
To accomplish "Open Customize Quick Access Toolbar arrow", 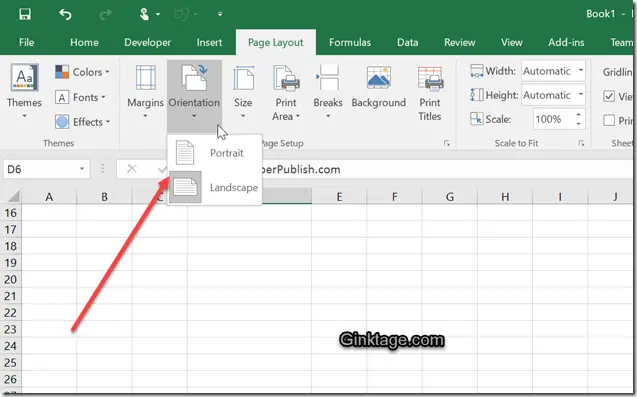I will pyautogui.click(x=220, y=14).
